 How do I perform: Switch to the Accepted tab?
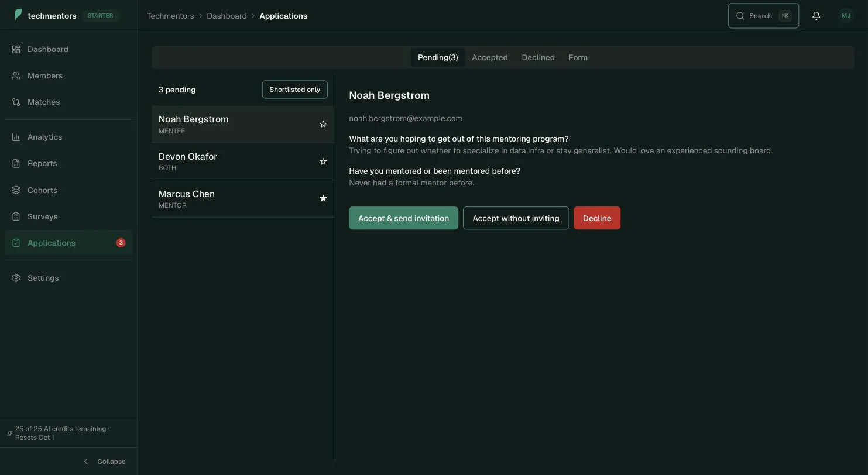(490, 57)
